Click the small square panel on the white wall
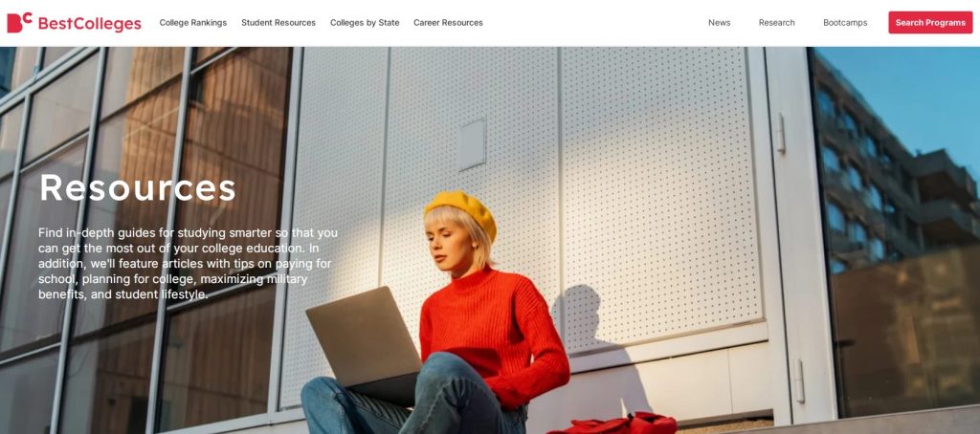Screen dimensions: 980x434 (x=471, y=145)
